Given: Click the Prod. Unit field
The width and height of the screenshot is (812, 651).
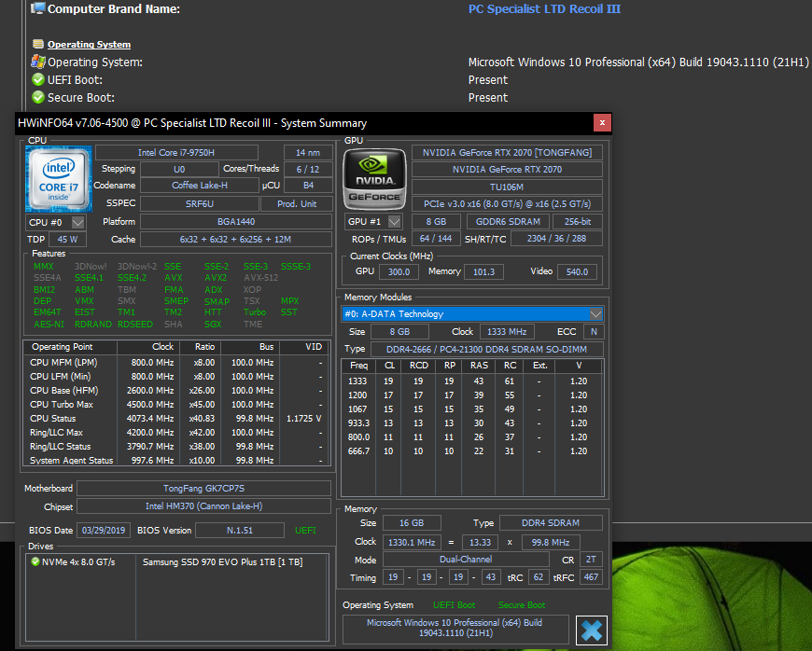Looking at the screenshot, I should point(297,204).
